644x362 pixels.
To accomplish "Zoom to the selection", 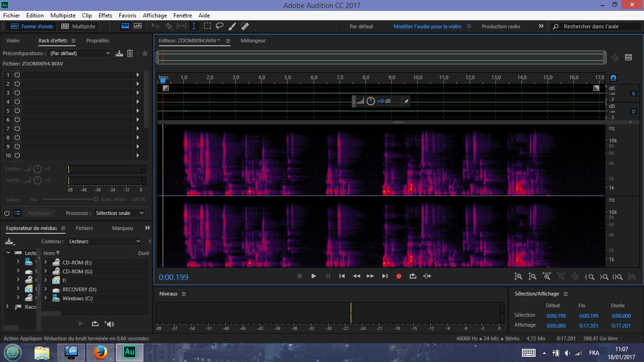I will tap(618, 277).
